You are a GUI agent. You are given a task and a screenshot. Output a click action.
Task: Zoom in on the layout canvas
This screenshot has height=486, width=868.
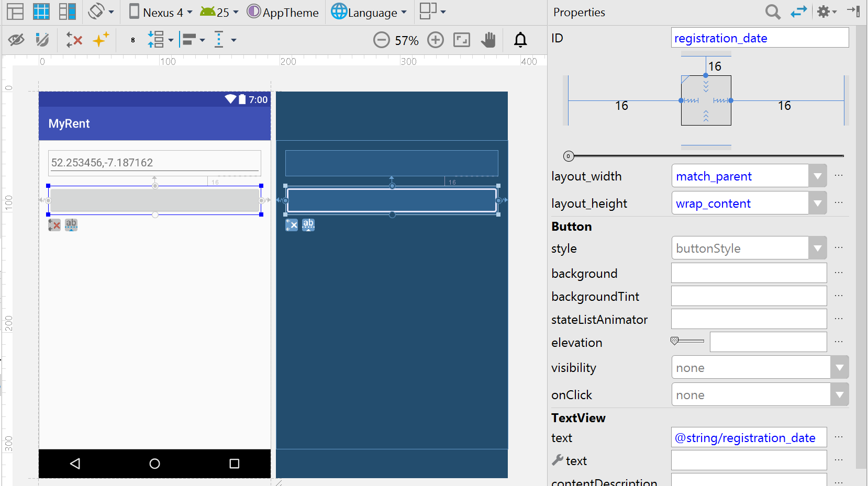click(x=436, y=40)
